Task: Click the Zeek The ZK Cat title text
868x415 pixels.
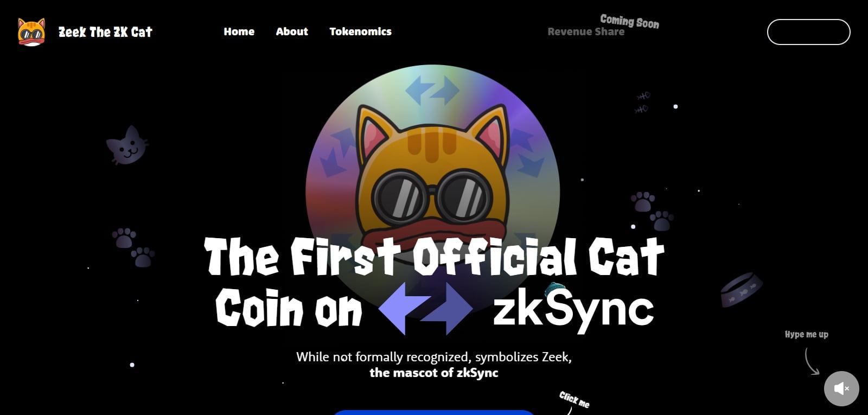Action: [105, 32]
